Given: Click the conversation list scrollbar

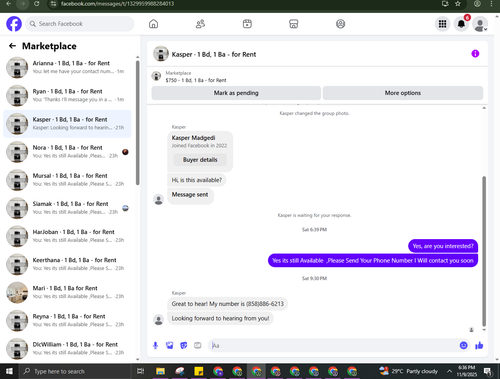Looking at the screenshot, I should [138, 123].
